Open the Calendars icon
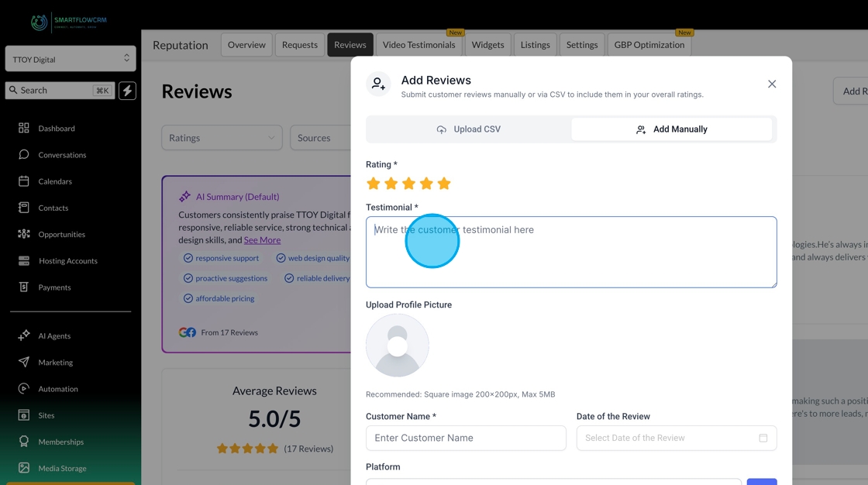This screenshot has height=485, width=868. pyautogui.click(x=23, y=181)
